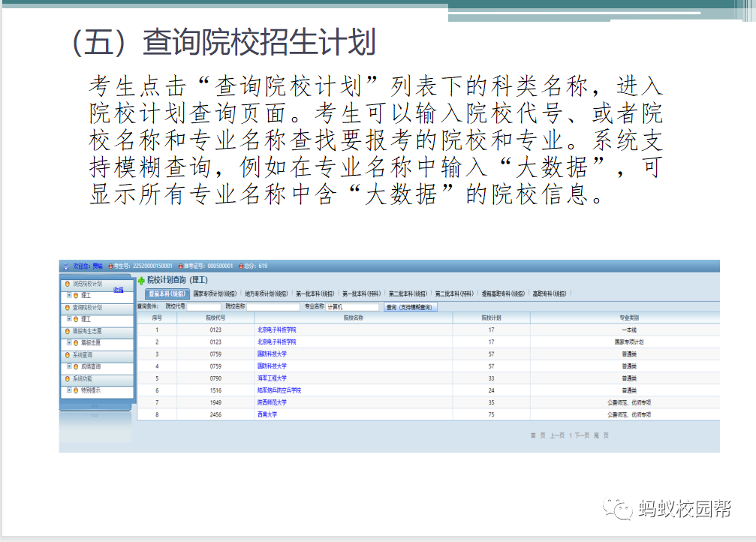Image resolution: width=756 pixels, height=542 pixels.
Task: Click the orange icon beside 查询院校计划
Action: (67, 308)
